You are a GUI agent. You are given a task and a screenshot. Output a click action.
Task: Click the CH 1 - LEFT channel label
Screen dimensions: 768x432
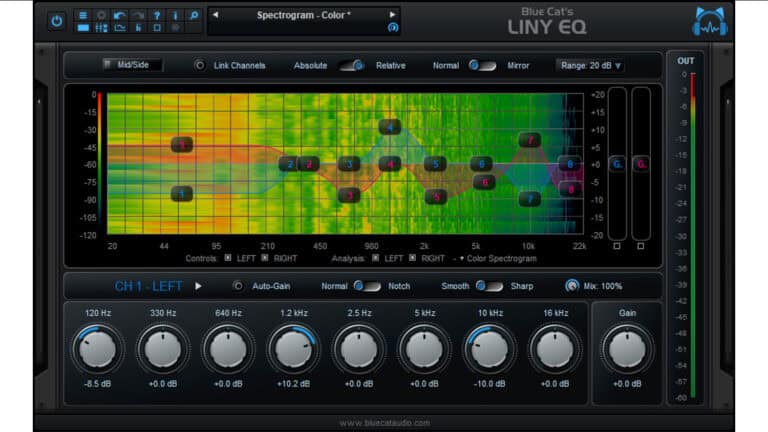click(148, 286)
